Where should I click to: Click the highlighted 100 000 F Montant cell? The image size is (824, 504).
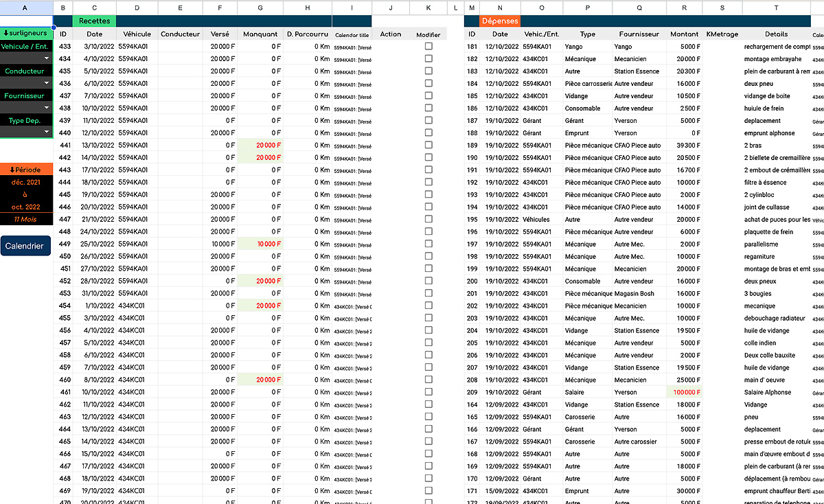point(684,393)
